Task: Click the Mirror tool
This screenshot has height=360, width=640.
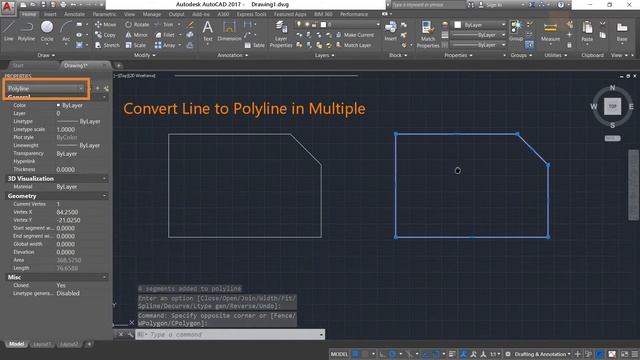Action: click(136, 35)
